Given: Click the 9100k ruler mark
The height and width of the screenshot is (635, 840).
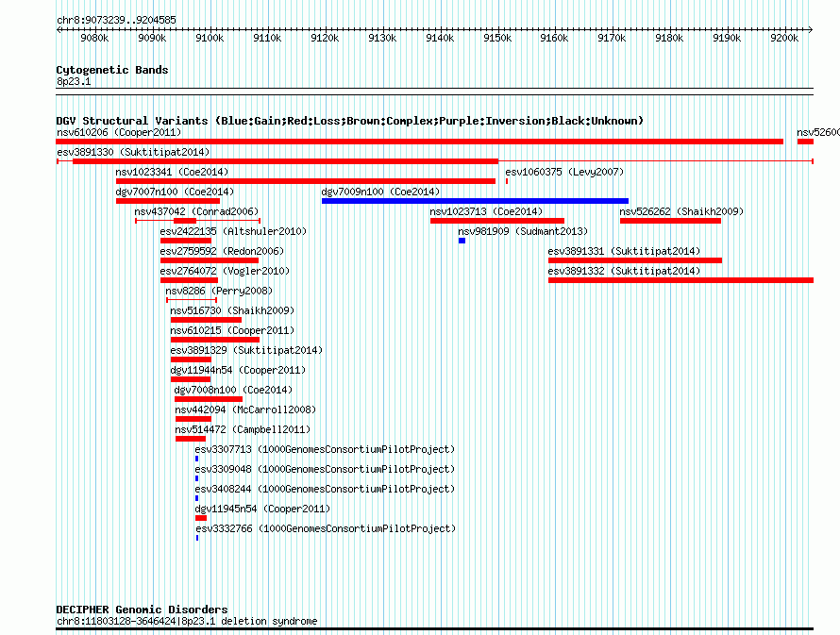Looking at the screenshot, I should (x=210, y=38).
